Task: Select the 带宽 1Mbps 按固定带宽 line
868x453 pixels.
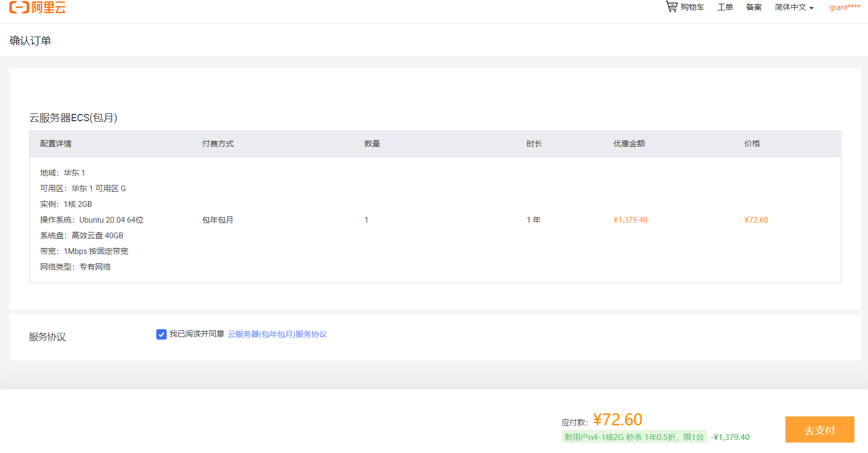Action: coord(84,251)
